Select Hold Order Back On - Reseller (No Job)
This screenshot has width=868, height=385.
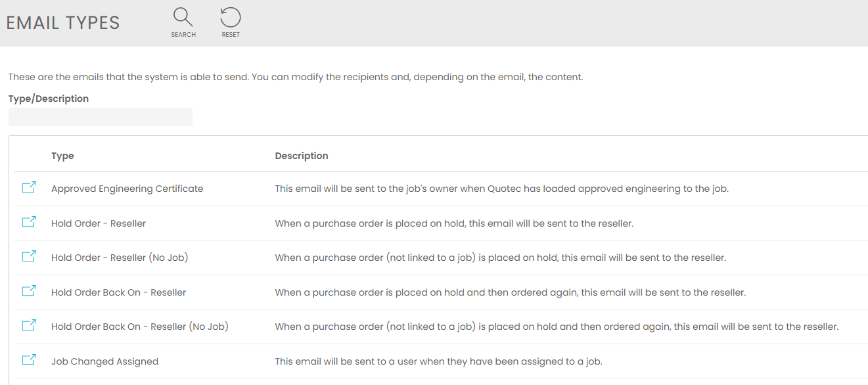pyautogui.click(x=139, y=327)
